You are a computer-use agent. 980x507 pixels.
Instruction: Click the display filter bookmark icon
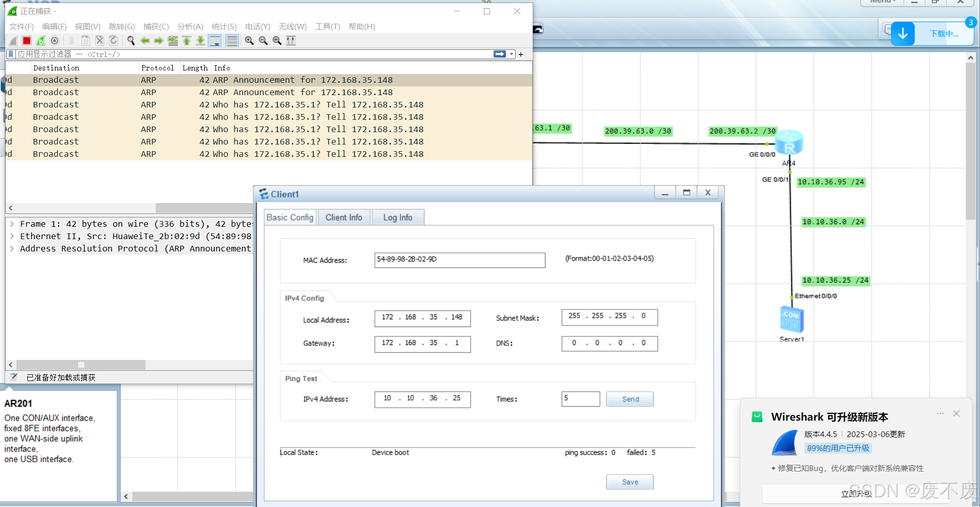point(11,54)
